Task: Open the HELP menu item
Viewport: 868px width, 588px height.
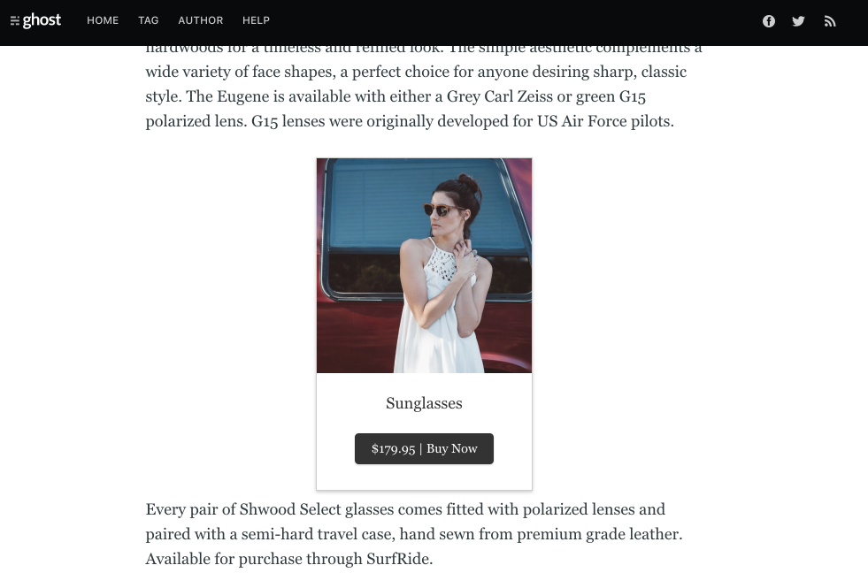Action: tap(256, 20)
